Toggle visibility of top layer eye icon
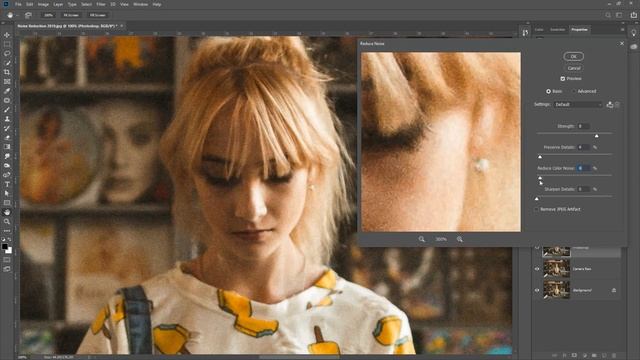Screen dimensions: 640x360 (537, 247)
